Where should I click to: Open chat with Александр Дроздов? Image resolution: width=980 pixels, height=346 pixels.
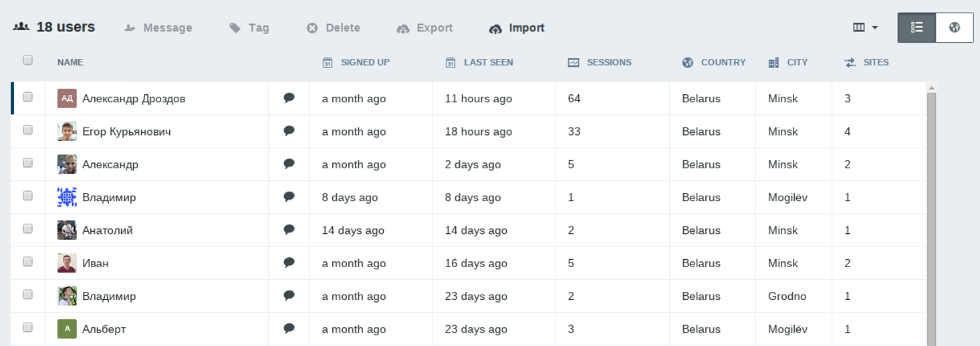point(289,98)
